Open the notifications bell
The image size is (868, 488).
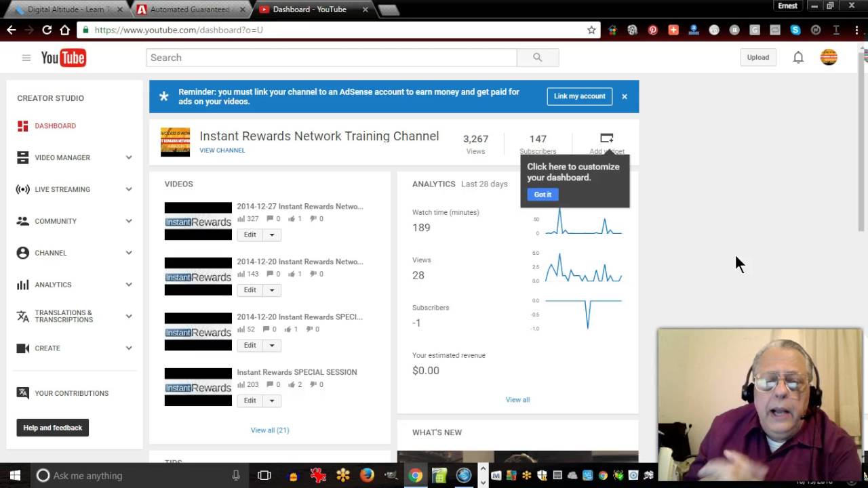798,58
